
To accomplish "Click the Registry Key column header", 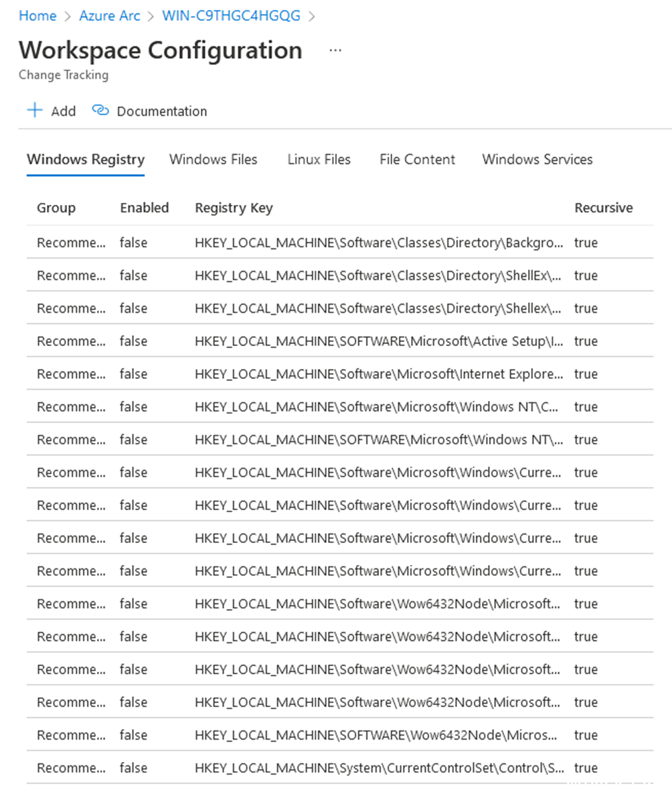I will pyautogui.click(x=233, y=208).
